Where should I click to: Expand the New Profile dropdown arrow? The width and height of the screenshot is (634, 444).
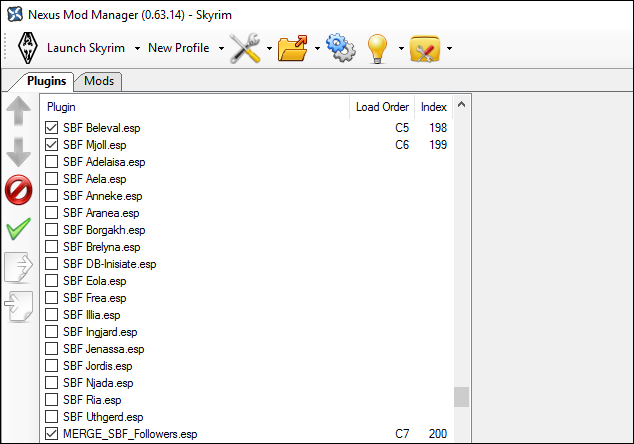(221, 49)
